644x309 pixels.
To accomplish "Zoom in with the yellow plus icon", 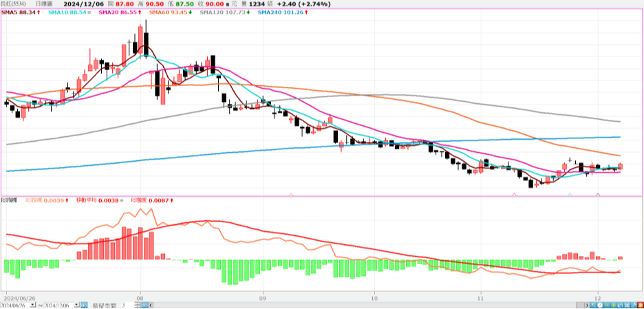I will [x=614, y=306].
